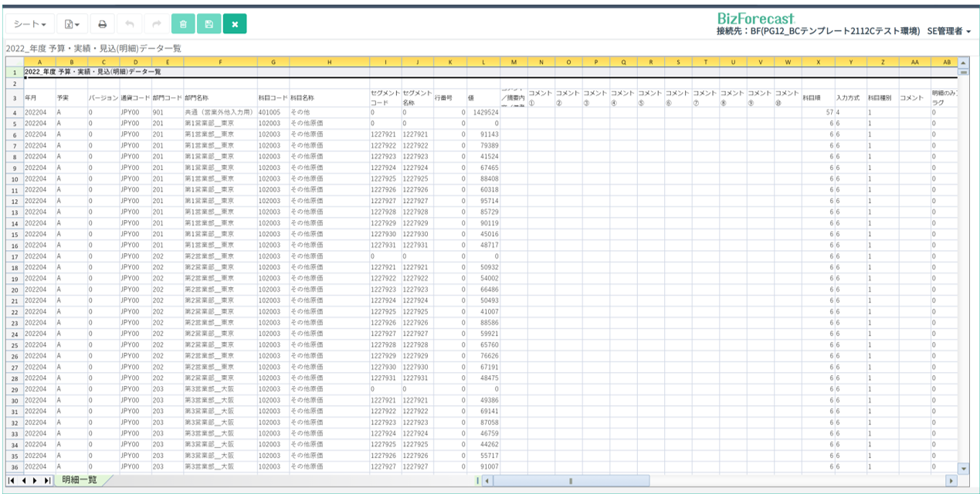Image resolution: width=980 pixels, height=494 pixels.
Task: Click the redo arrow icon
Action: [155, 25]
